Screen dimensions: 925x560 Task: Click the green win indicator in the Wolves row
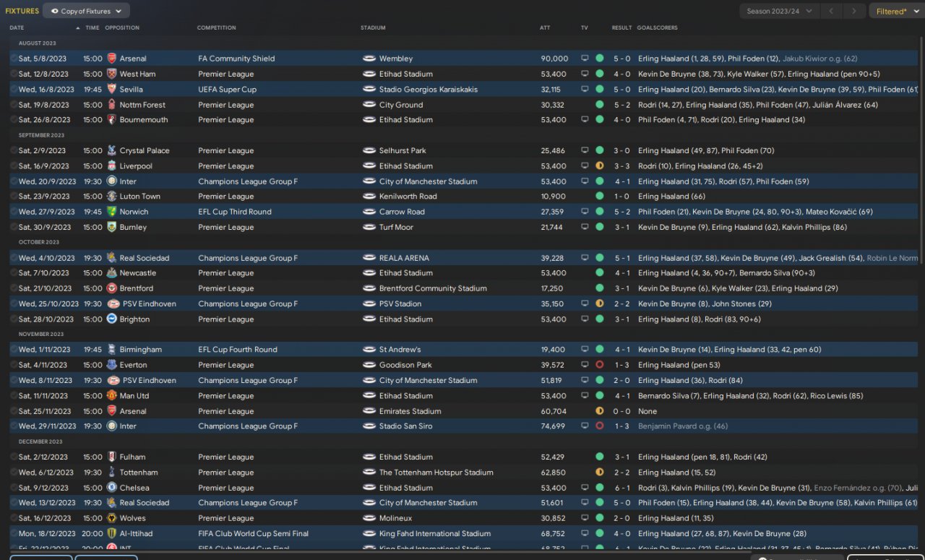(x=599, y=518)
